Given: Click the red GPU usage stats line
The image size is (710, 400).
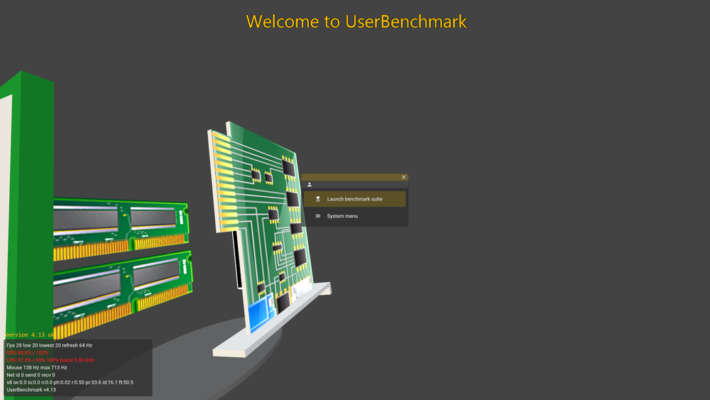Looking at the screenshot, I should 27,352.
